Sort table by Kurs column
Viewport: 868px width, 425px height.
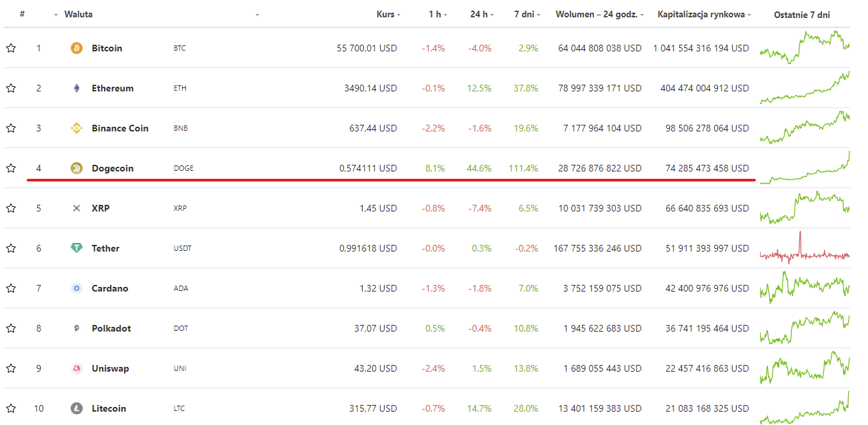click(x=389, y=14)
